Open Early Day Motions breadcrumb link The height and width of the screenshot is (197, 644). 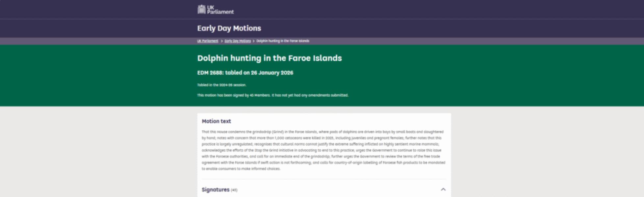point(238,41)
